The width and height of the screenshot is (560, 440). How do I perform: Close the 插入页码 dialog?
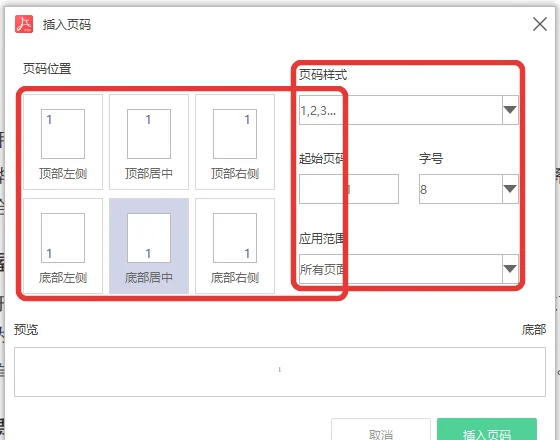540,24
